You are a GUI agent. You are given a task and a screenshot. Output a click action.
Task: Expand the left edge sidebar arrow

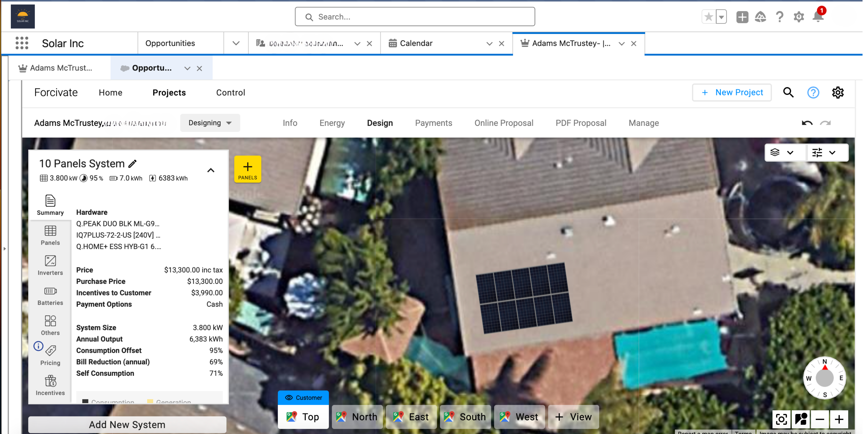click(4, 249)
